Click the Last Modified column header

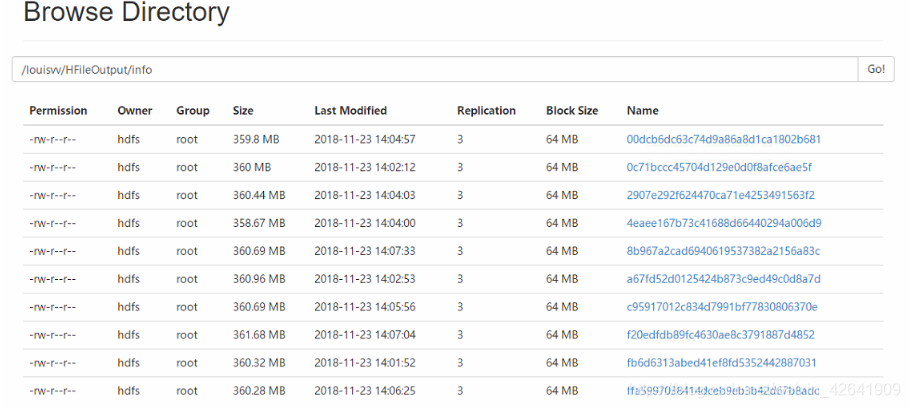tap(351, 110)
